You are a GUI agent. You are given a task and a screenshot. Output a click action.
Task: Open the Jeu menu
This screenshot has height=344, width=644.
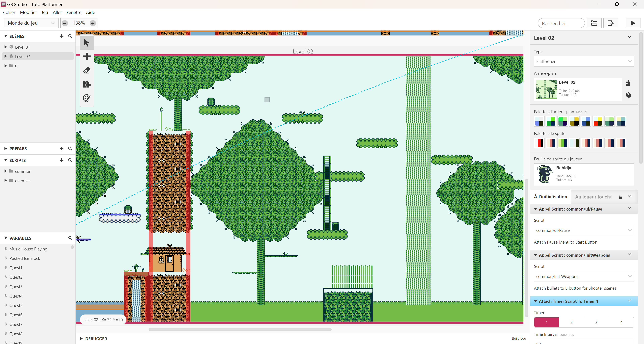[x=44, y=12]
